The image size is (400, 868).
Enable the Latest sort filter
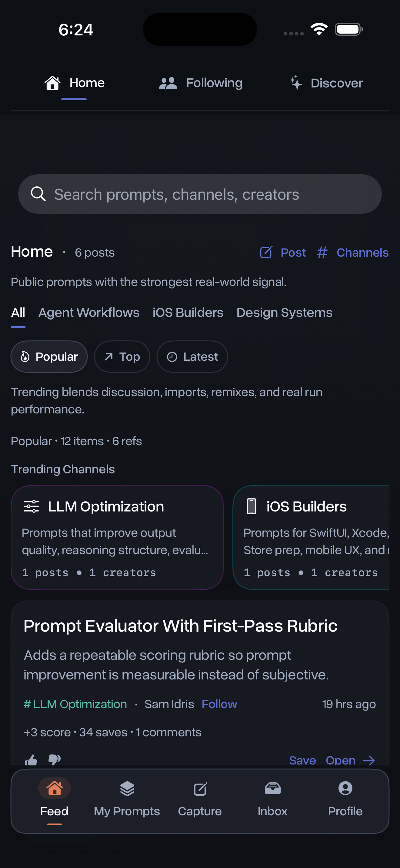point(192,357)
